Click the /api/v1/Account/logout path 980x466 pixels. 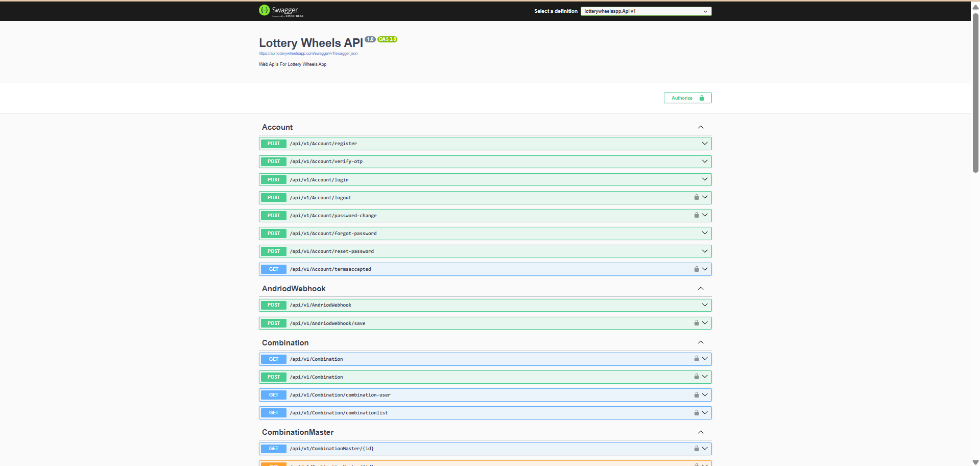(321, 198)
